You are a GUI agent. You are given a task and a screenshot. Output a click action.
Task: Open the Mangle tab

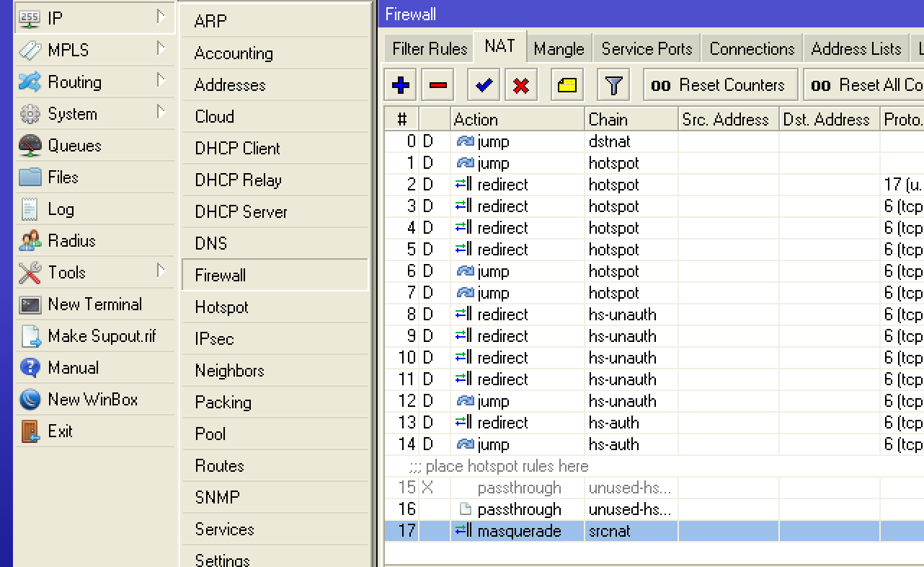click(x=559, y=49)
